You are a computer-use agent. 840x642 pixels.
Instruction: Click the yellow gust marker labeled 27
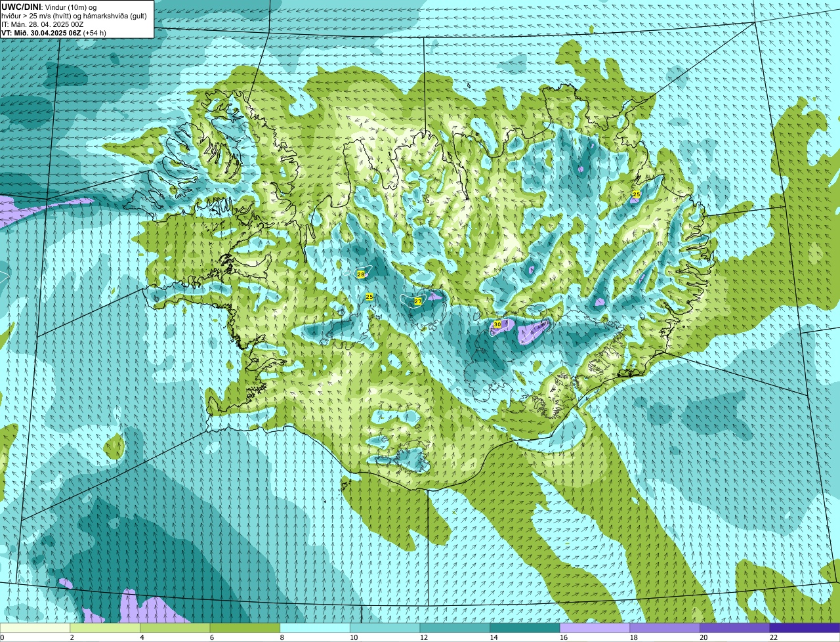[418, 301]
